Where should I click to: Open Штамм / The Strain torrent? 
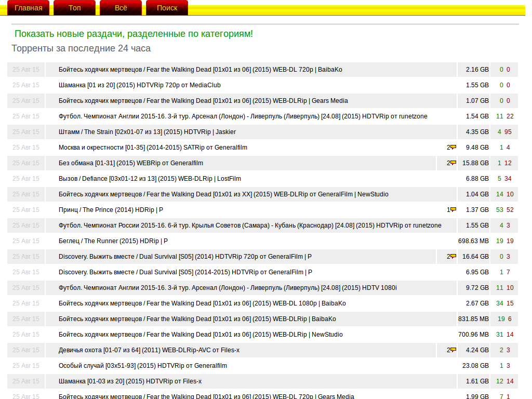click(x=147, y=132)
